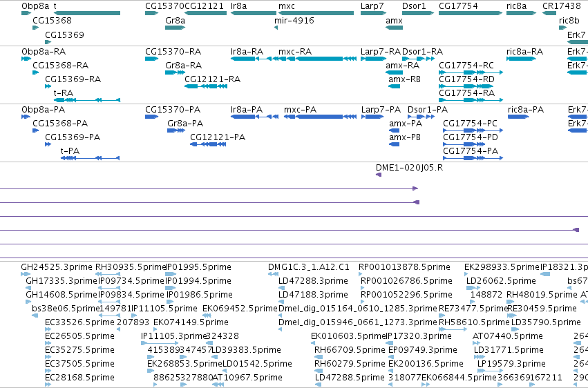Select the CG15369 gene label

pyautogui.click(x=64, y=35)
